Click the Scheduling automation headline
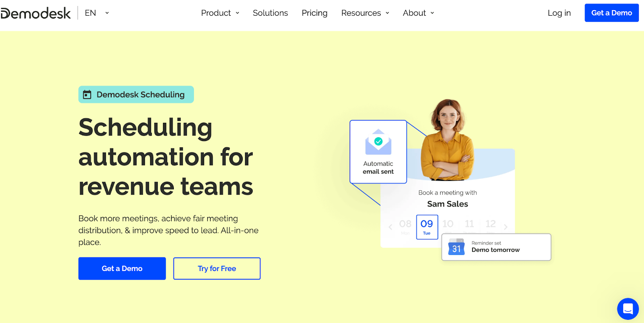The image size is (644, 323). (x=166, y=157)
